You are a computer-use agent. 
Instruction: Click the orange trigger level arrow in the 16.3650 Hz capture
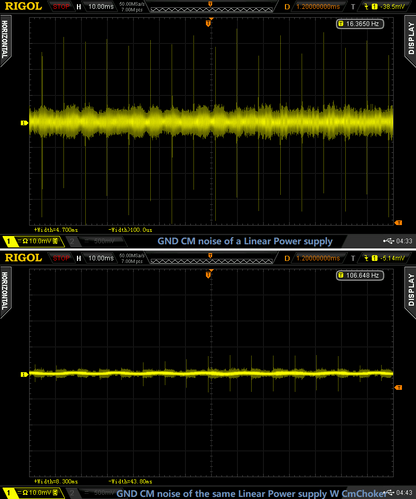pyautogui.click(x=398, y=223)
